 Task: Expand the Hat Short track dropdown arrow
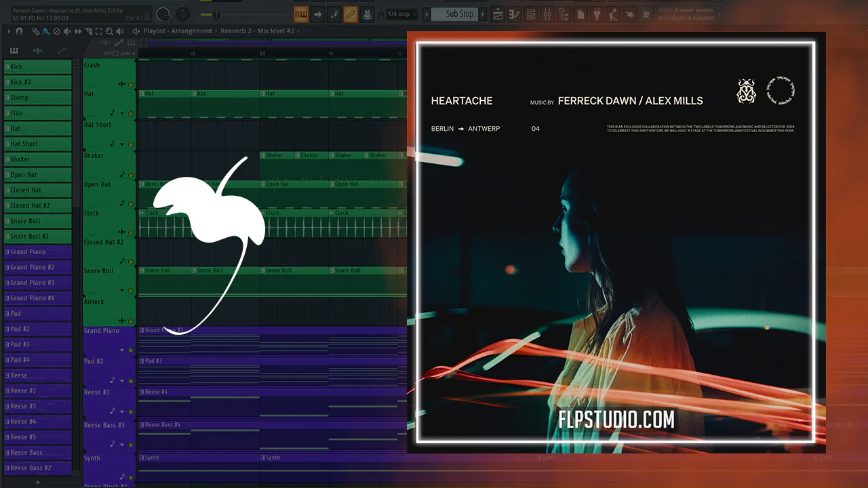tap(123, 144)
